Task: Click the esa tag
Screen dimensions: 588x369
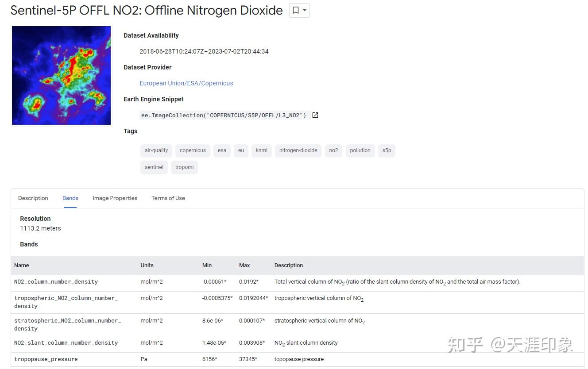Action: [x=222, y=150]
